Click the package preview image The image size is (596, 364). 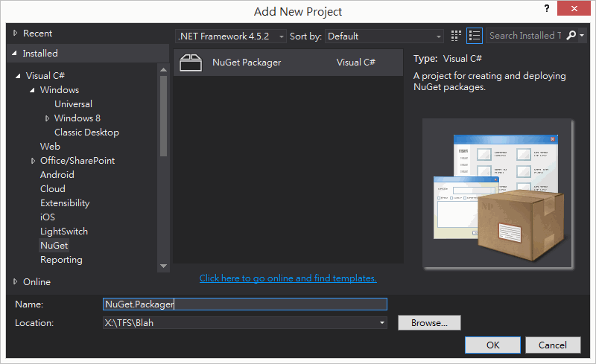(498, 194)
